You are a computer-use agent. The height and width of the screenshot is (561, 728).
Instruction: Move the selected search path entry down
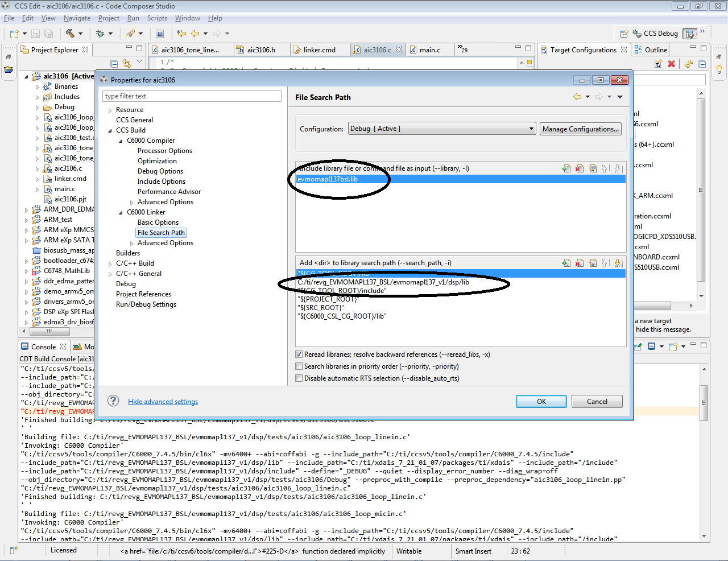(x=618, y=263)
